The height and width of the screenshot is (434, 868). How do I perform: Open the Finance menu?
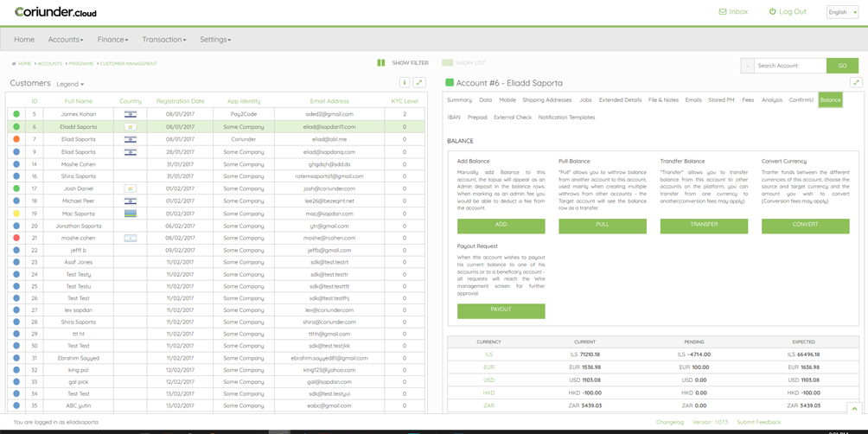[113, 40]
